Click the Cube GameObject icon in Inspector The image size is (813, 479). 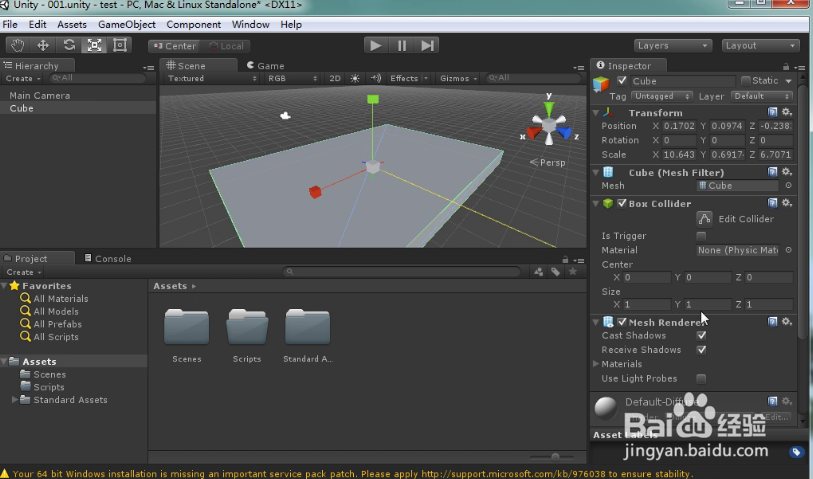(601, 83)
